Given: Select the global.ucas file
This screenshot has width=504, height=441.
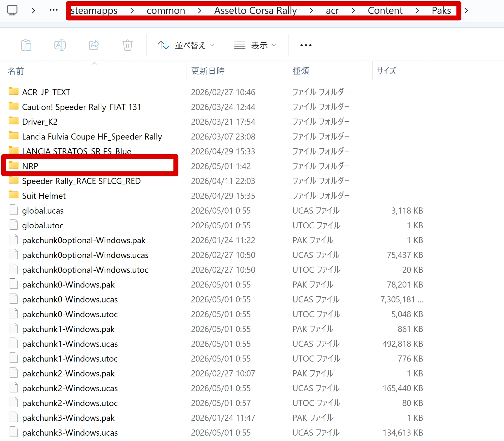Looking at the screenshot, I should click(x=43, y=211).
